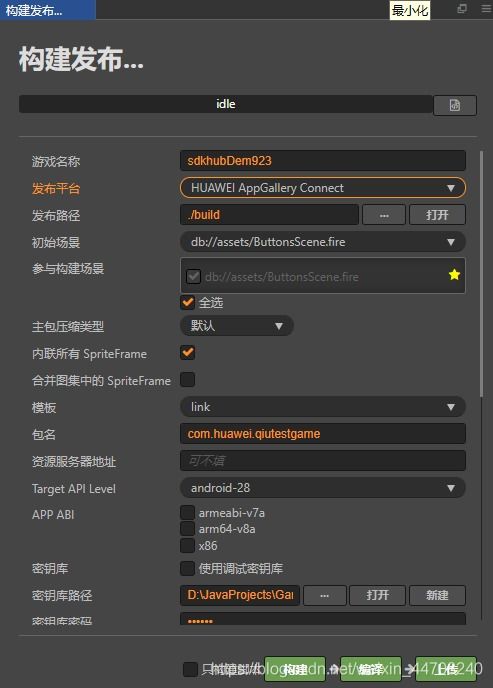This screenshot has height=688, width=493.
Task: Enable use debug keystore checkbox
Action: pyautogui.click(x=187, y=568)
